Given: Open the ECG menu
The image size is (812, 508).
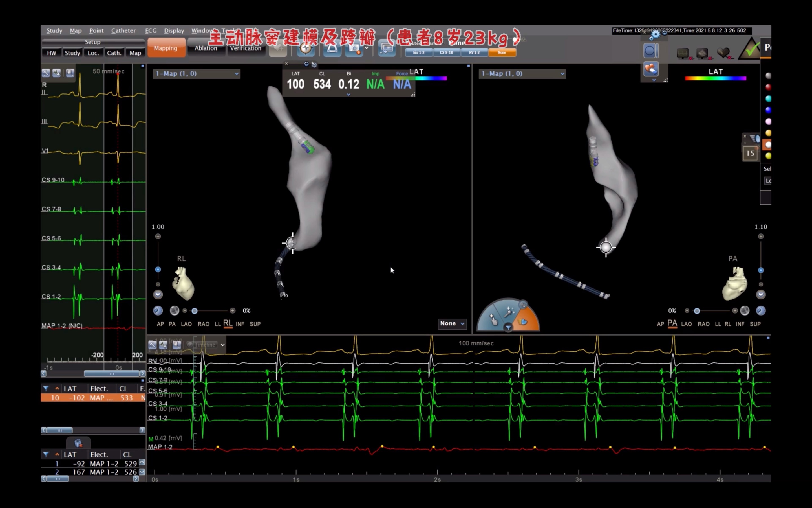Looking at the screenshot, I should 151,30.
